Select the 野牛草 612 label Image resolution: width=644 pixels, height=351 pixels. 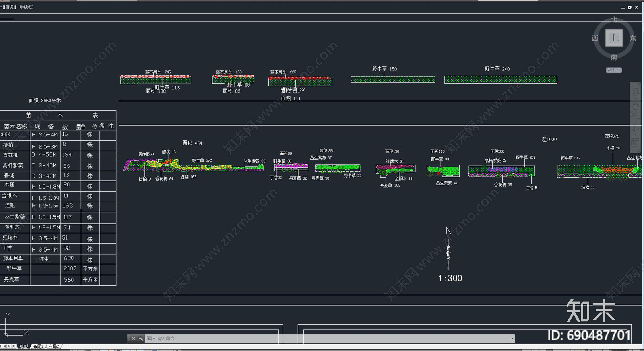(x=570, y=158)
